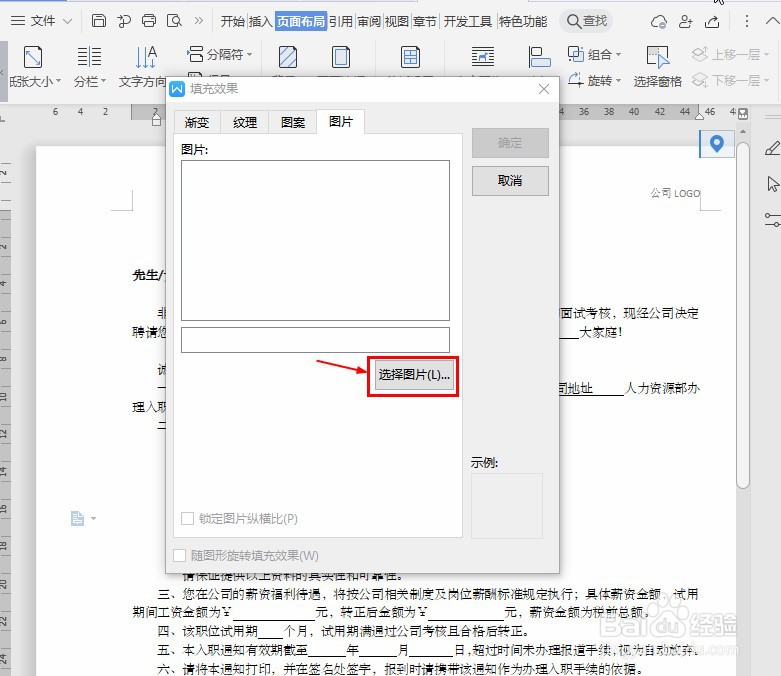Click the 选择窗格 selection pane icon
Image resolution: width=781 pixels, height=676 pixels.
point(657,57)
